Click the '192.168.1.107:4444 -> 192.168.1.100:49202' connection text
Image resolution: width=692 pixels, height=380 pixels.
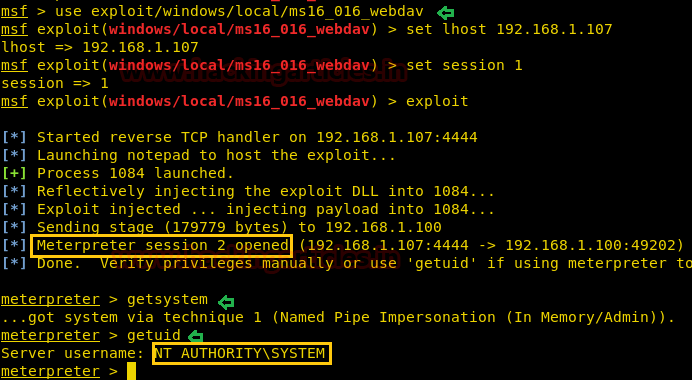pyautogui.click(x=492, y=245)
